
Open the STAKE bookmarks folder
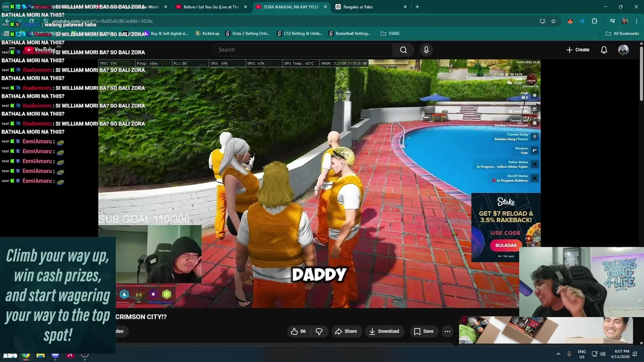pyautogui.click(x=390, y=34)
